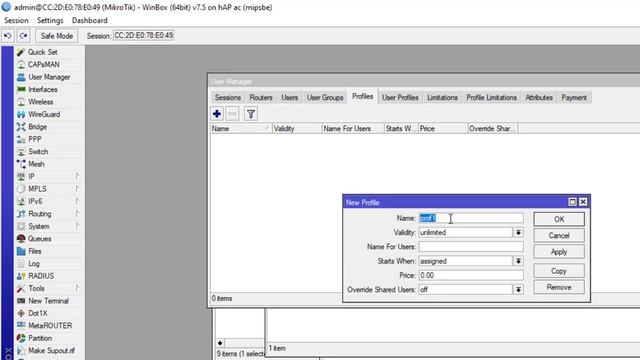
Task: Sort by Price column header
Action: tap(443, 129)
